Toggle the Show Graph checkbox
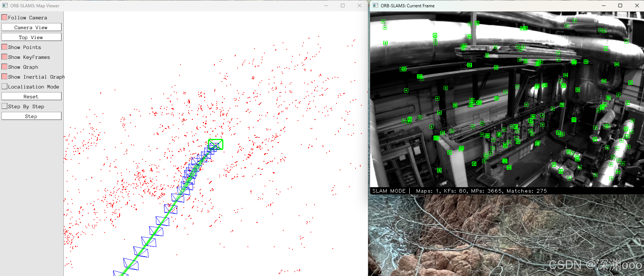The height and width of the screenshot is (276, 644). coord(4,67)
